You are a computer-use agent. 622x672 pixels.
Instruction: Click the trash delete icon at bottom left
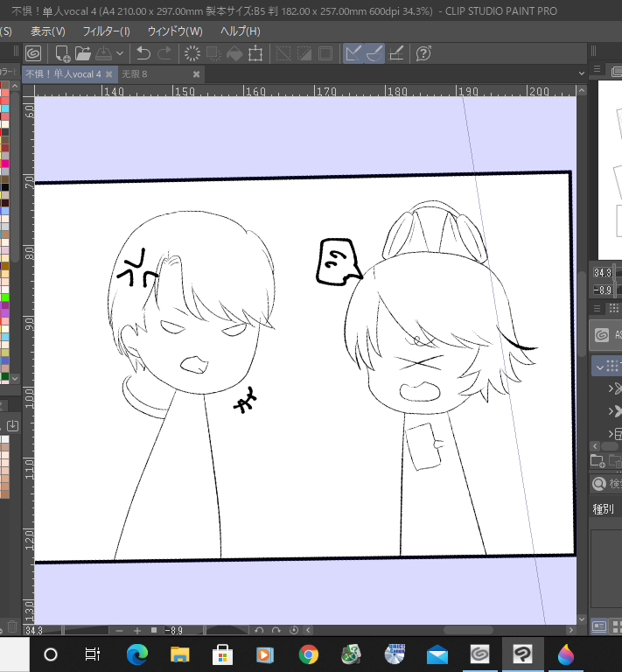tap(12, 626)
